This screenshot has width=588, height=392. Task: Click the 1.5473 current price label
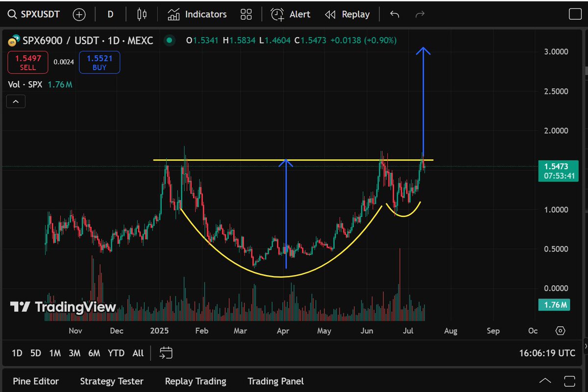[558, 171]
